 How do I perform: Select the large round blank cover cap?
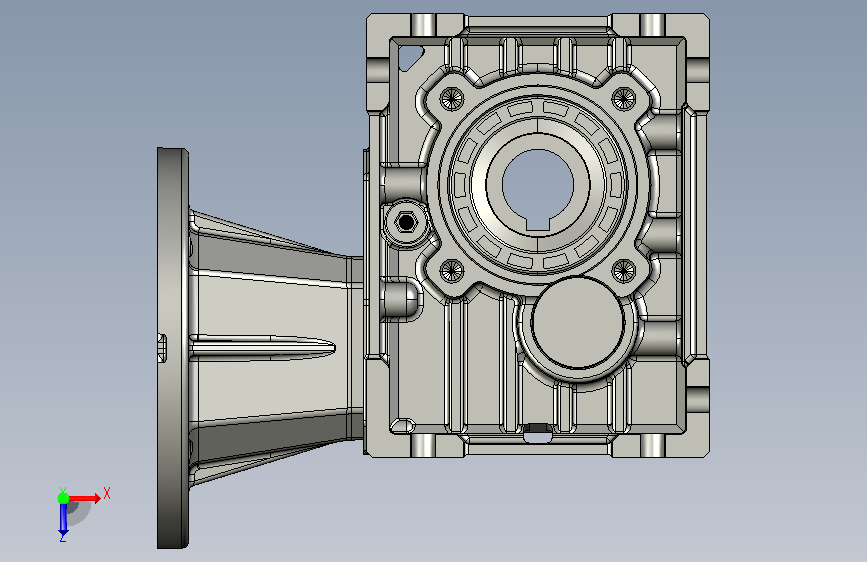(x=578, y=322)
